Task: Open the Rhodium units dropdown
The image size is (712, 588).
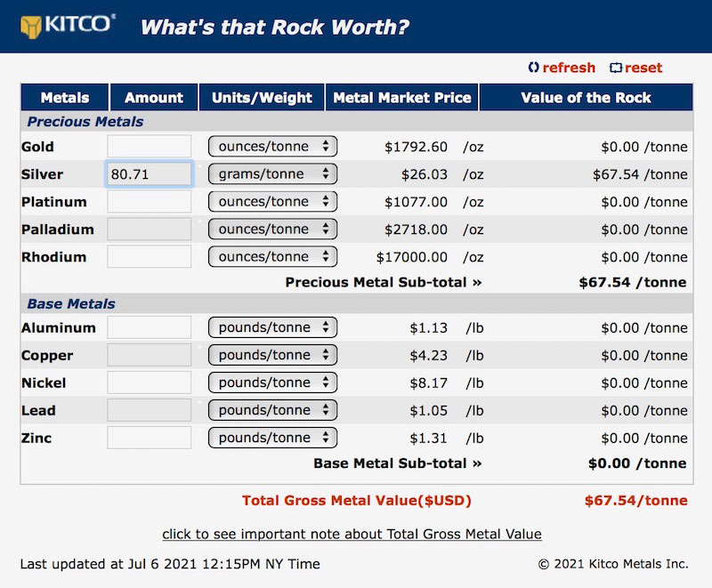Action: pyautogui.click(x=272, y=257)
